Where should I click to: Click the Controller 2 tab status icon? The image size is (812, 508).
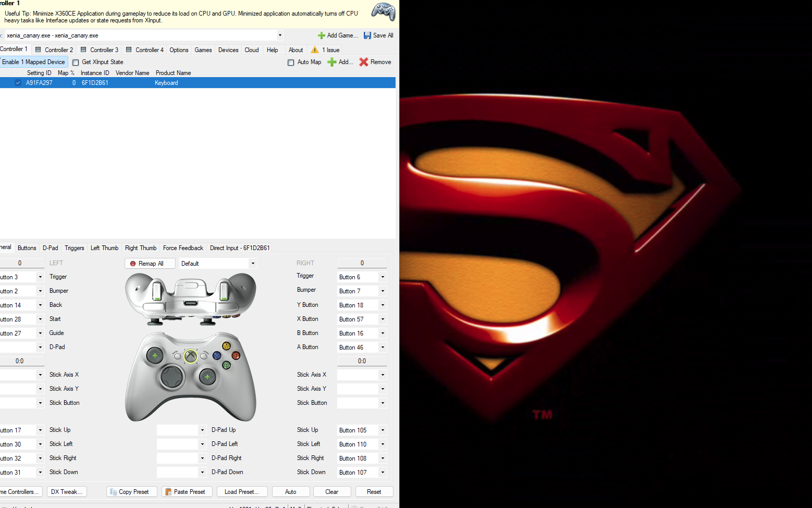[38, 49]
